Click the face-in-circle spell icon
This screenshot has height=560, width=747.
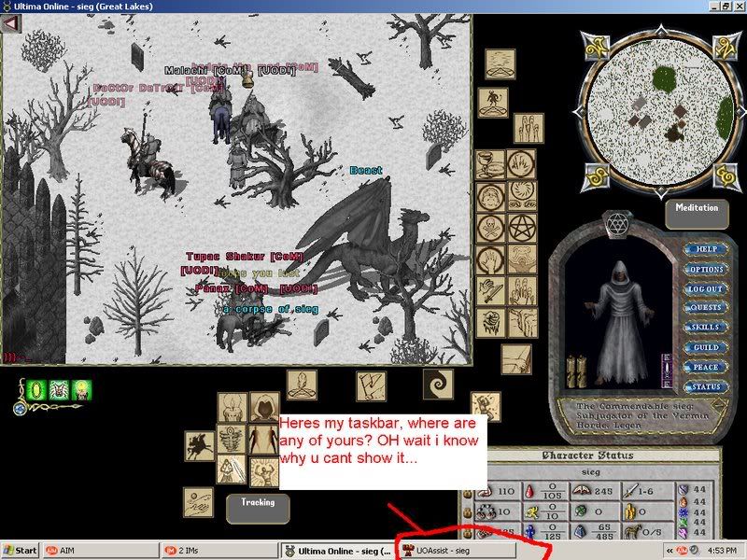pyautogui.click(x=490, y=196)
